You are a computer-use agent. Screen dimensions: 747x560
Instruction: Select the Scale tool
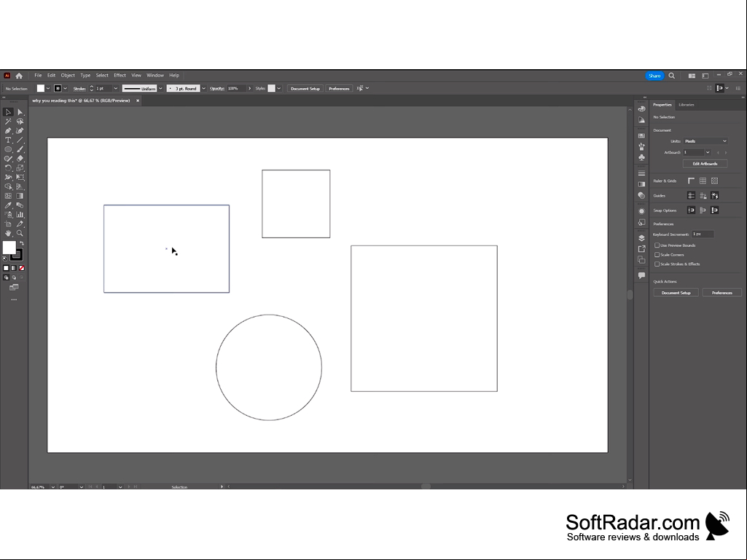[20, 168]
